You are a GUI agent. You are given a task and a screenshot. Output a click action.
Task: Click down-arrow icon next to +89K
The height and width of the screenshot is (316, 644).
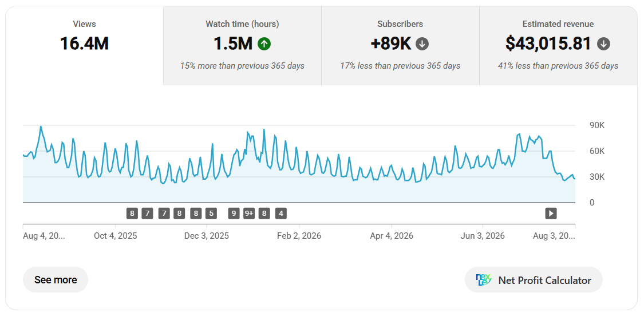(422, 44)
